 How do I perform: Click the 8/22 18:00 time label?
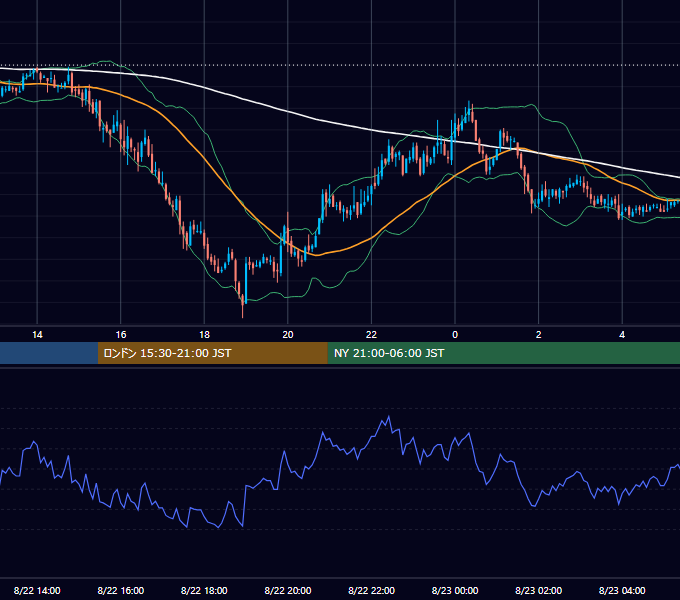(x=204, y=590)
